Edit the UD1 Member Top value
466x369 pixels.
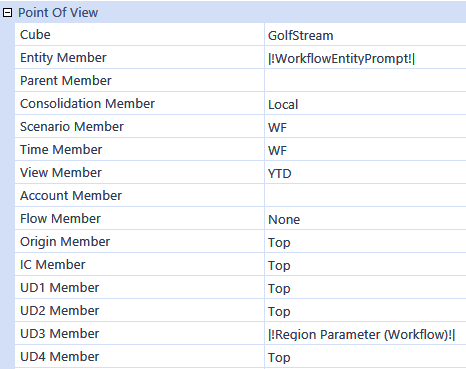tap(365, 288)
